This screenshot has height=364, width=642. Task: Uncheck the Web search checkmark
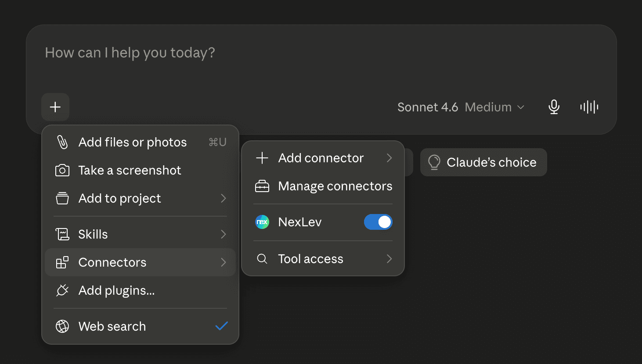[x=222, y=326]
